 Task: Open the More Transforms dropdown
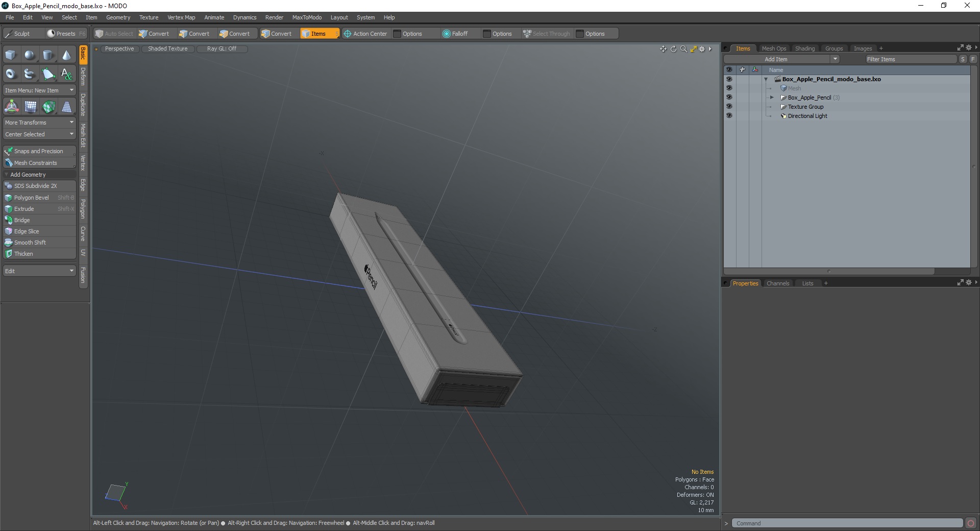coord(39,123)
